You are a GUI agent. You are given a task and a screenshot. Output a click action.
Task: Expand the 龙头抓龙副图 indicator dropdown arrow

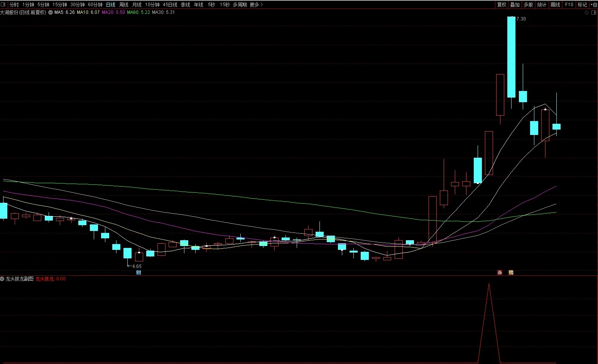click(x=2, y=279)
